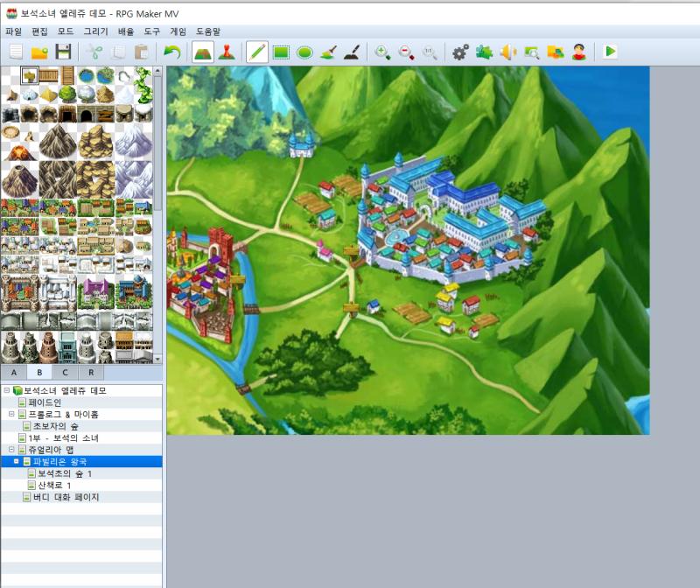
Task: Zoom in on the map
Action: pos(382,52)
